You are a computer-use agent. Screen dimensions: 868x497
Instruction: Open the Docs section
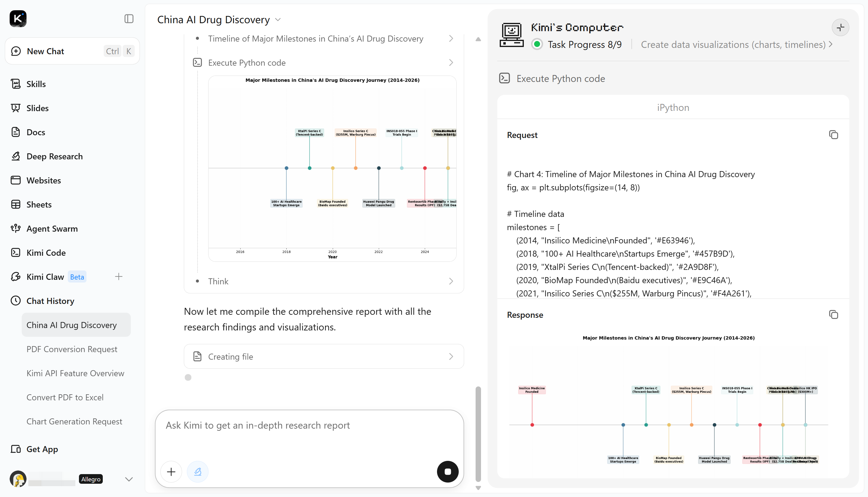click(36, 132)
